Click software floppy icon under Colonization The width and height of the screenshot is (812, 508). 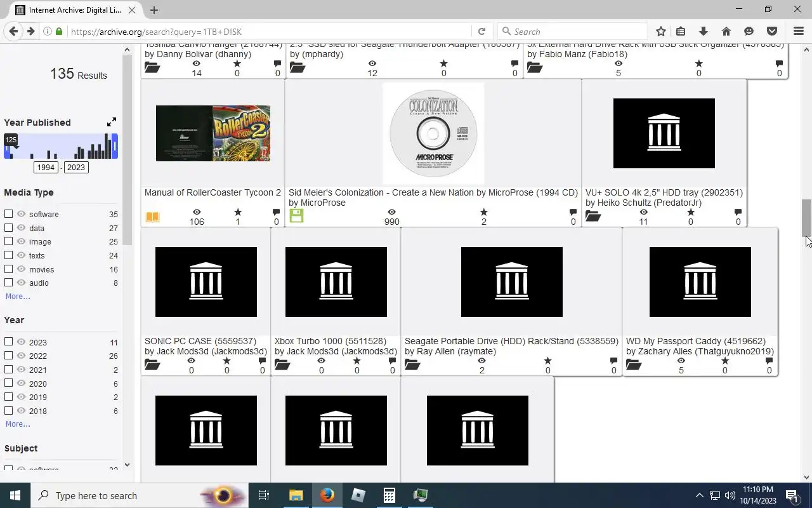click(x=296, y=216)
